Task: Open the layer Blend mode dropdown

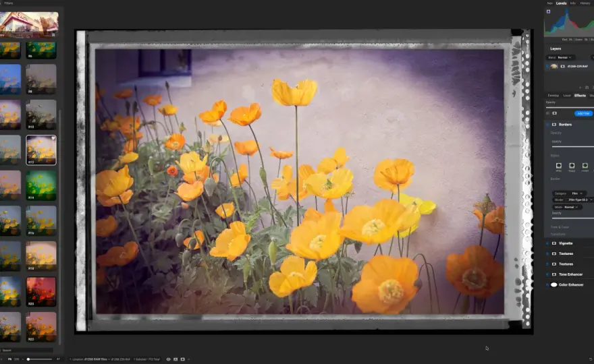Action: pos(560,57)
